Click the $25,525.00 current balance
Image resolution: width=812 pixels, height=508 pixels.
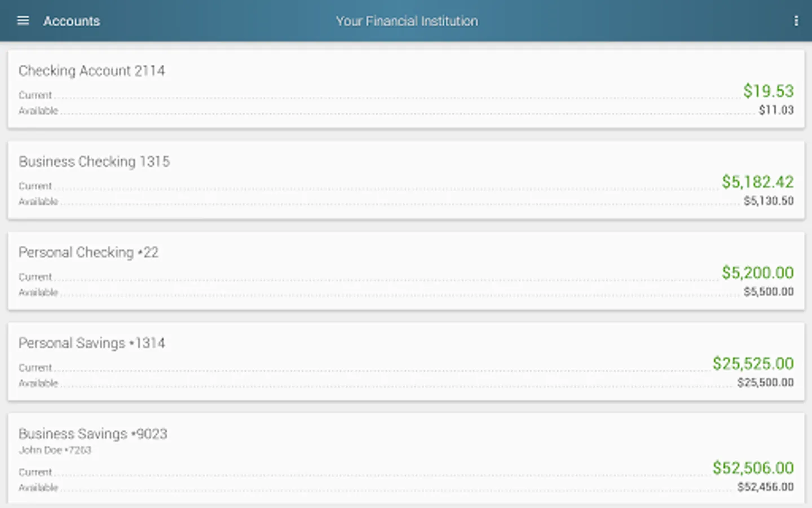[753, 364]
